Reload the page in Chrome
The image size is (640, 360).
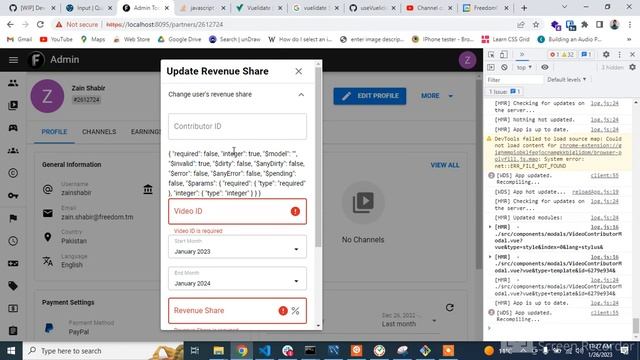pos(40,24)
